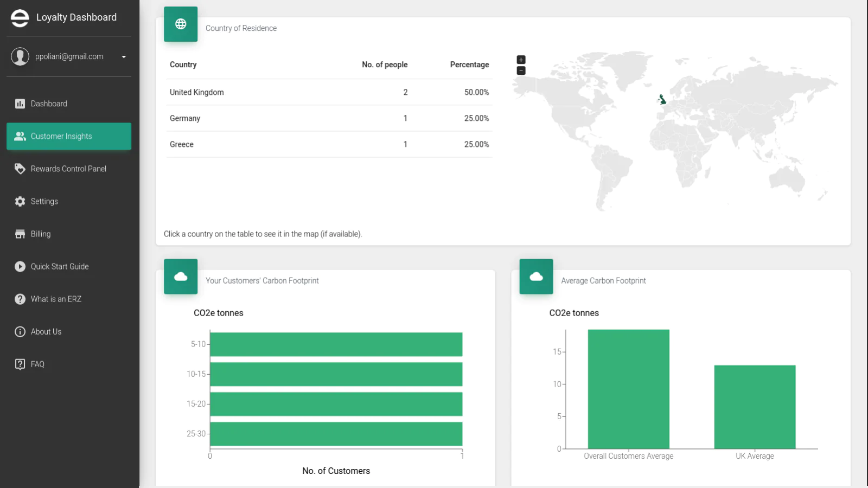868x488 pixels.
Task: Click the Country of Residence globe icon
Action: (181, 24)
